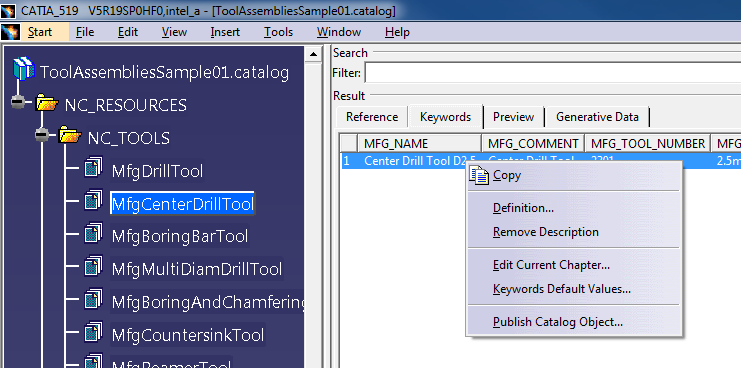Click the MfgDrillTool family icon
Viewport: 741px width, 368px height.
pos(93,168)
